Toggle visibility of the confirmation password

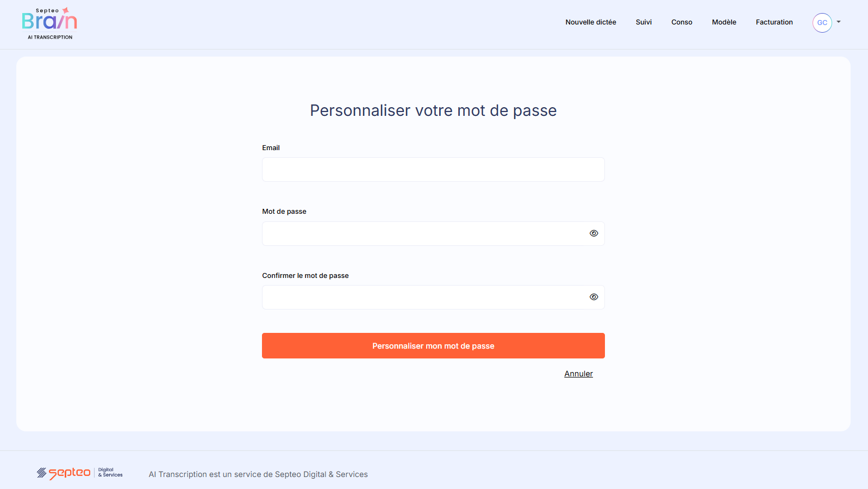click(594, 297)
